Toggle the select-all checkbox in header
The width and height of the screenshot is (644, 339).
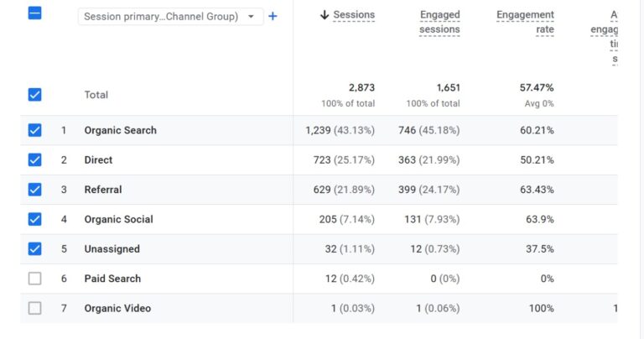coord(34,13)
